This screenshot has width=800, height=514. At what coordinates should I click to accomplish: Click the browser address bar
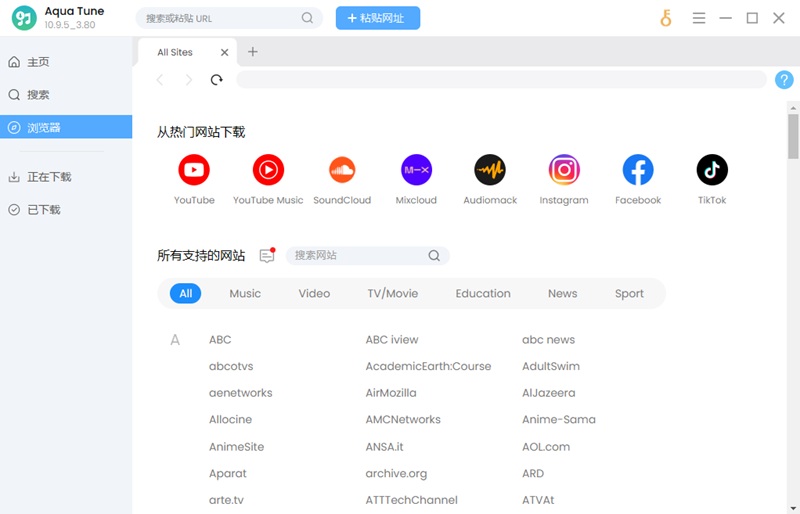502,80
